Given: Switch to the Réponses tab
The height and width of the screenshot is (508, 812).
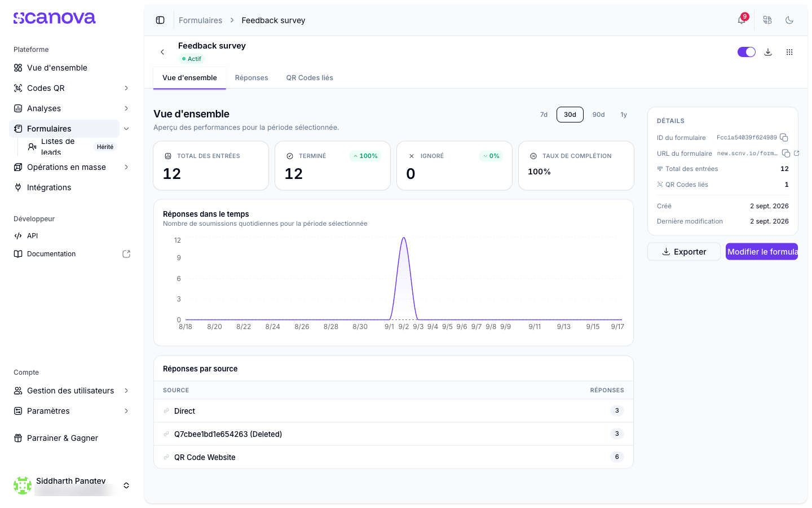Looking at the screenshot, I should click(x=251, y=78).
